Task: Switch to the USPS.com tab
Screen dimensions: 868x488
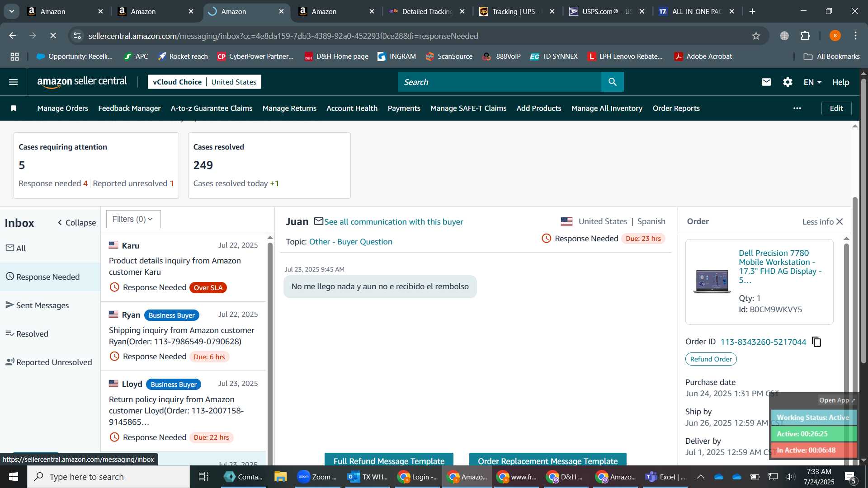Action: point(607,11)
